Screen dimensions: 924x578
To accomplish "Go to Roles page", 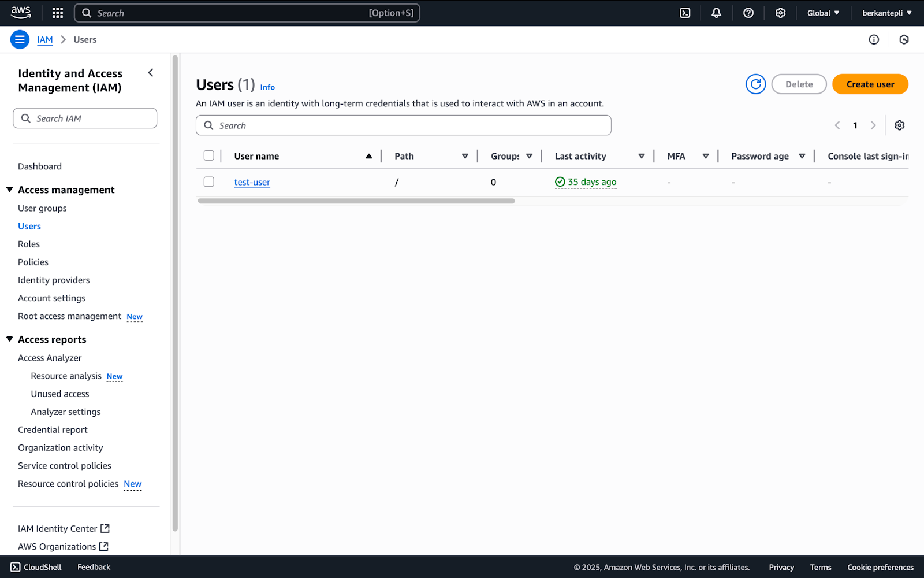I will tap(29, 244).
